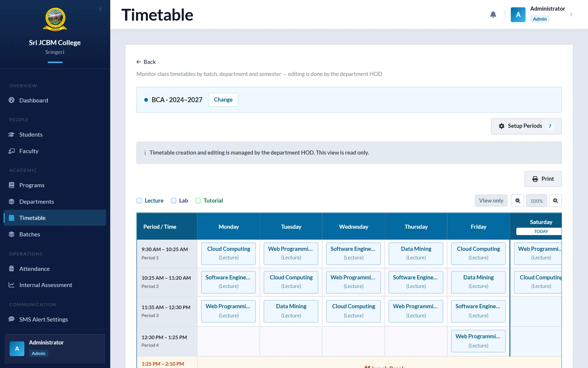Click the Administrator avatar in sidebar footer

(x=17, y=349)
